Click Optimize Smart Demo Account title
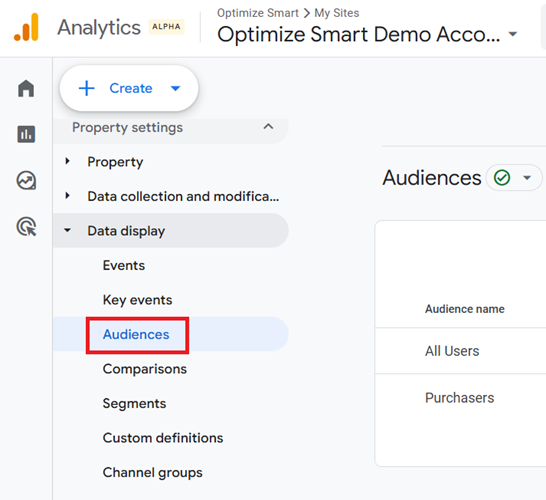The width and height of the screenshot is (546, 500). pos(359,34)
